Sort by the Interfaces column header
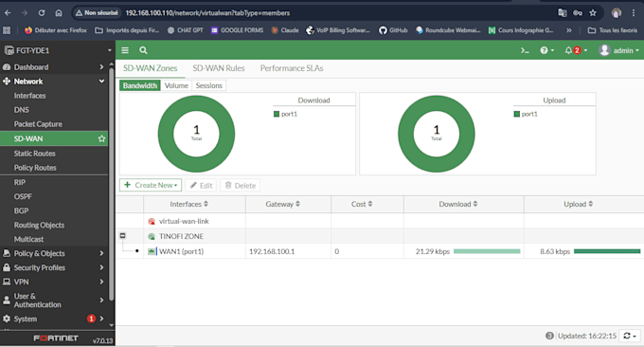This screenshot has width=644, height=347. [188, 204]
